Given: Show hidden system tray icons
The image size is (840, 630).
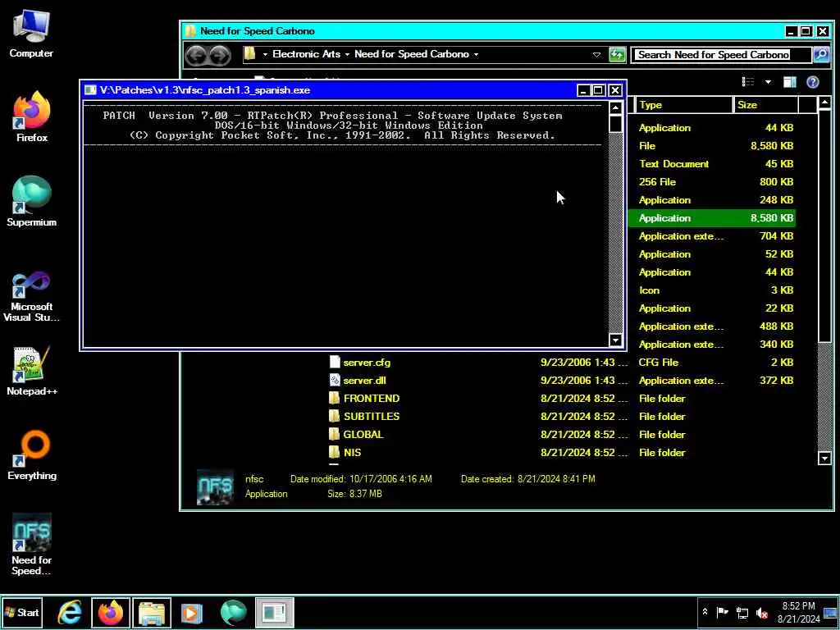Looking at the screenshot, I should pyautogui.click(x=705, y=612).
